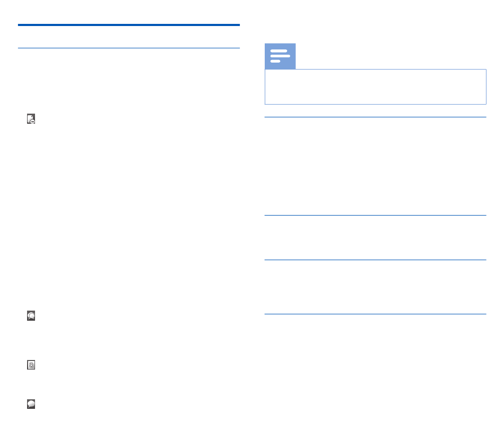Click the double speech bubbles icon
Screen dimensions: 504x446
click(31, 316)
